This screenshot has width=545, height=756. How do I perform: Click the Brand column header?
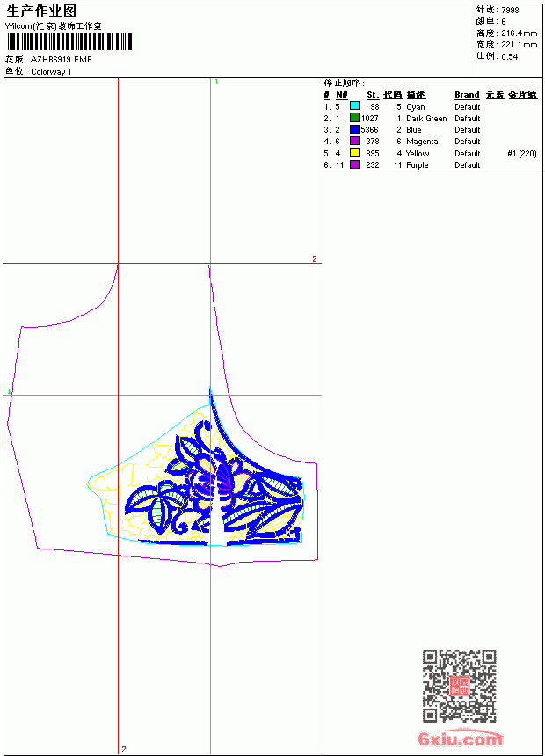[467, 95]
